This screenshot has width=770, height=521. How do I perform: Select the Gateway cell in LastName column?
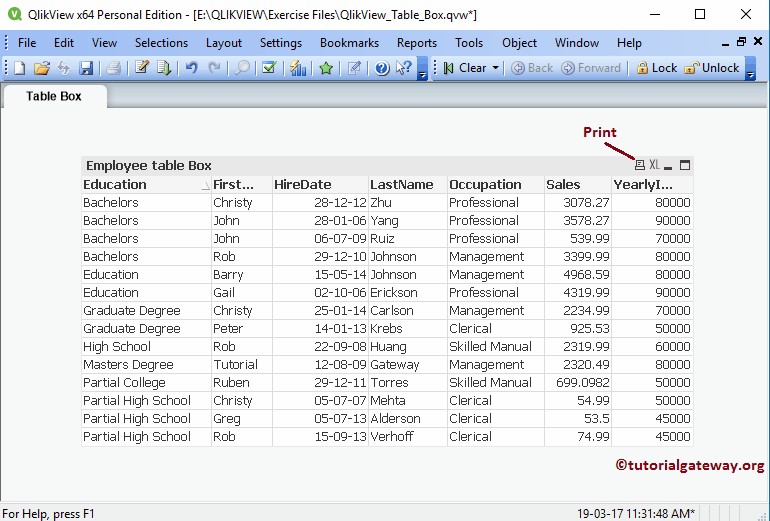[x=397, y=365]
